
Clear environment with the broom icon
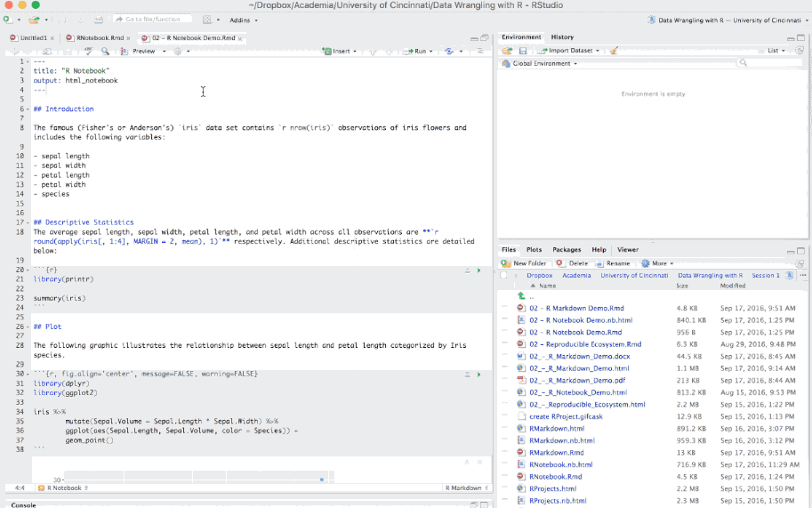[x=614, y=50]
